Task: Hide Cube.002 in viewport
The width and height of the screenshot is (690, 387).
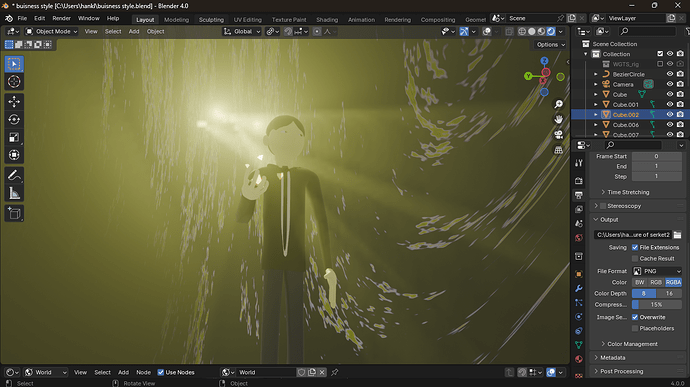Action: tap(670, 114)
